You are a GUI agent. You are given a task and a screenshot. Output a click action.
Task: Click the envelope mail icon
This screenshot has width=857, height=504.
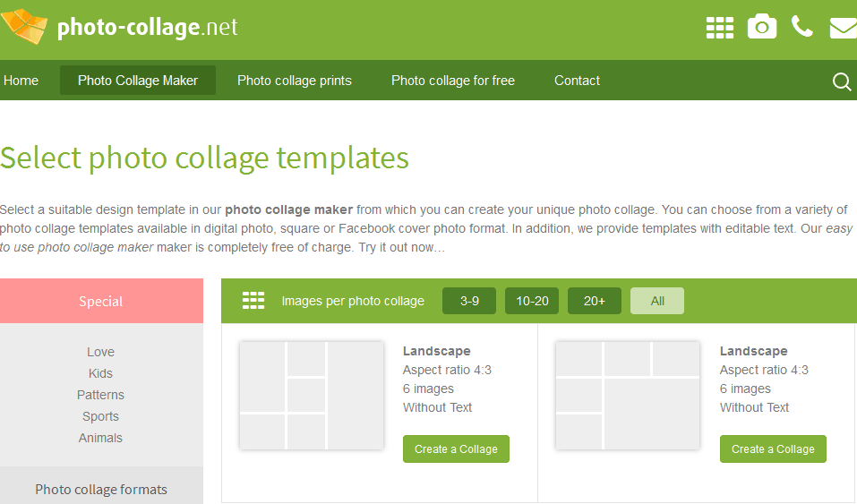(844, 28)
